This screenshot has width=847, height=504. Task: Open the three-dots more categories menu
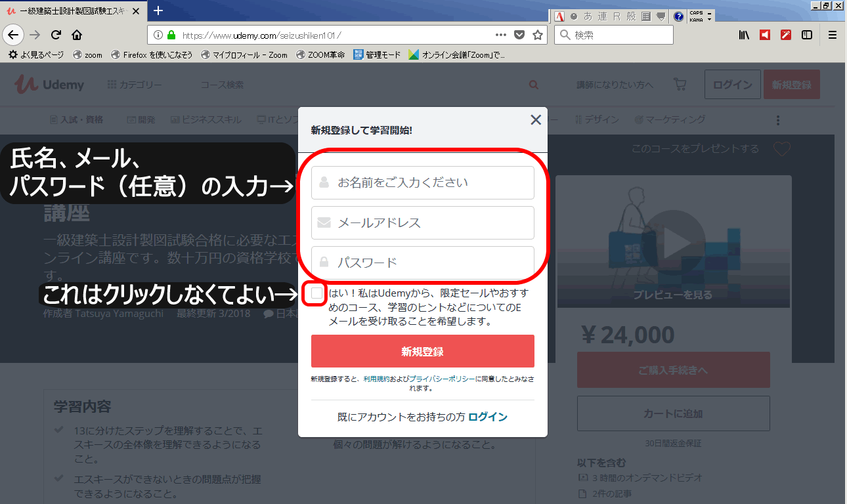[x=778, y=120]
